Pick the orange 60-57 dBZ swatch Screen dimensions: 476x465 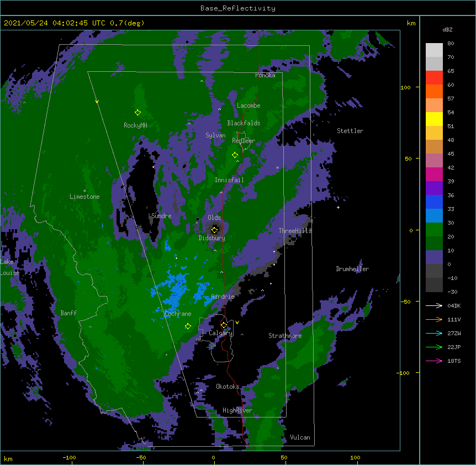click(434, 91)
